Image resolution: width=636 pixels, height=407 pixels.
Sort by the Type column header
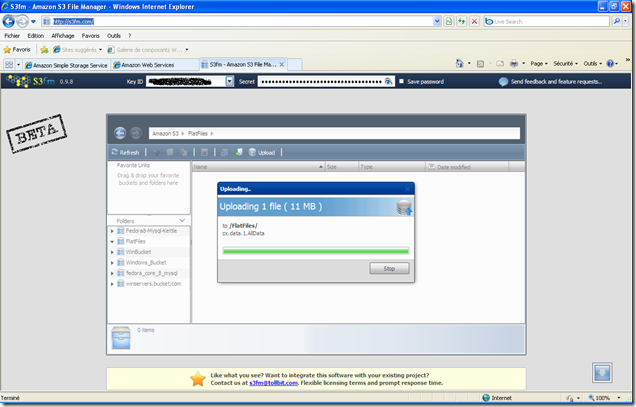coord(392,166)
